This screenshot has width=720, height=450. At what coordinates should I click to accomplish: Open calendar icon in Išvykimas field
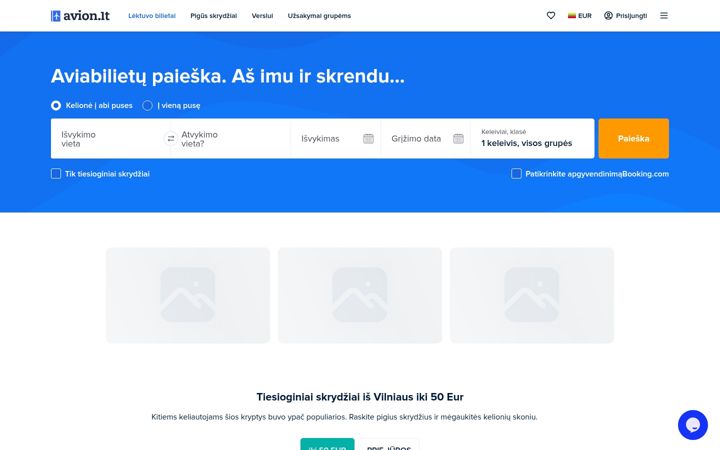pos(368,139)
